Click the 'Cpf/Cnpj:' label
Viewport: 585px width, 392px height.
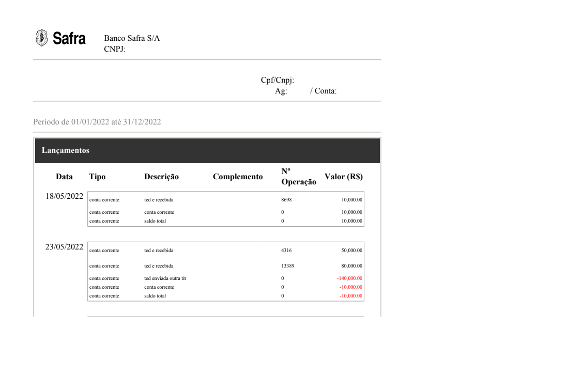click(277, 80)
